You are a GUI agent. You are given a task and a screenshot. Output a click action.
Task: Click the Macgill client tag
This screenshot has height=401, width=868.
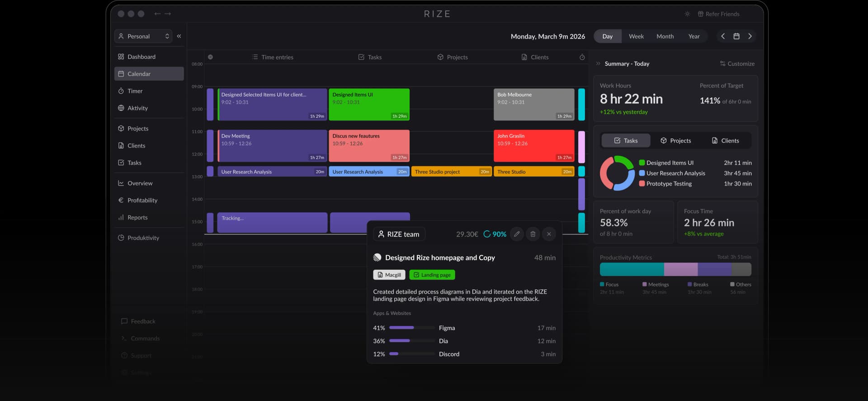pyautogui.click(x=389, y=275)
